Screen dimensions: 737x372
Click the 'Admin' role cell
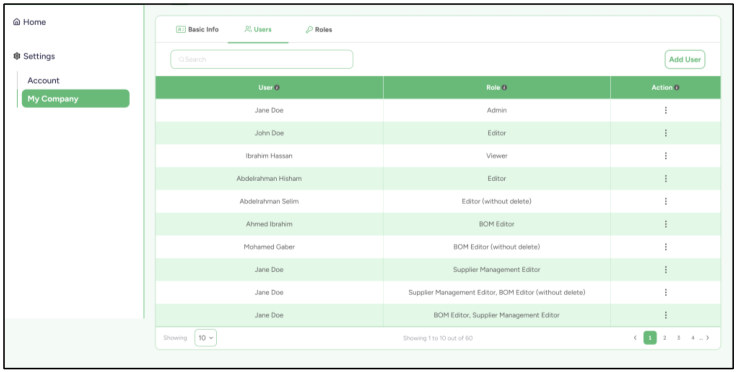tap(497, 111)
